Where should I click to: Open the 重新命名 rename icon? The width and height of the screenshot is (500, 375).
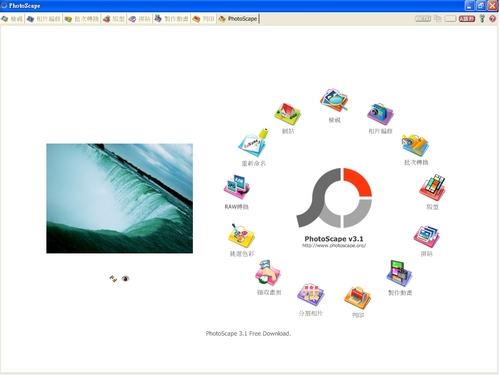[x=254, y=143]
